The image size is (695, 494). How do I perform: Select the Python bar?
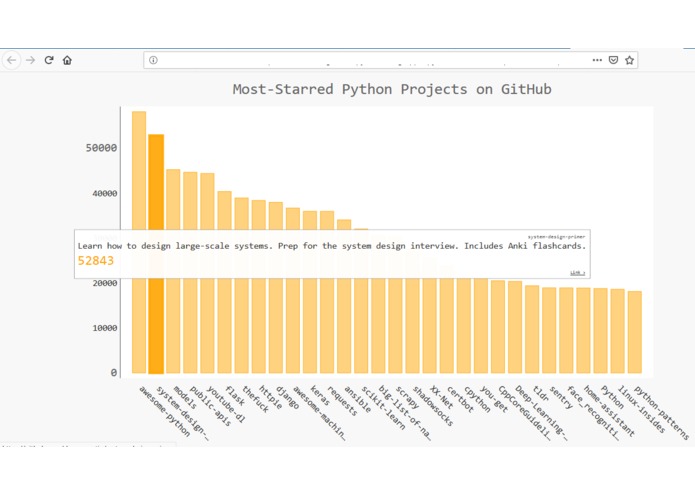[x=601, y=331]
